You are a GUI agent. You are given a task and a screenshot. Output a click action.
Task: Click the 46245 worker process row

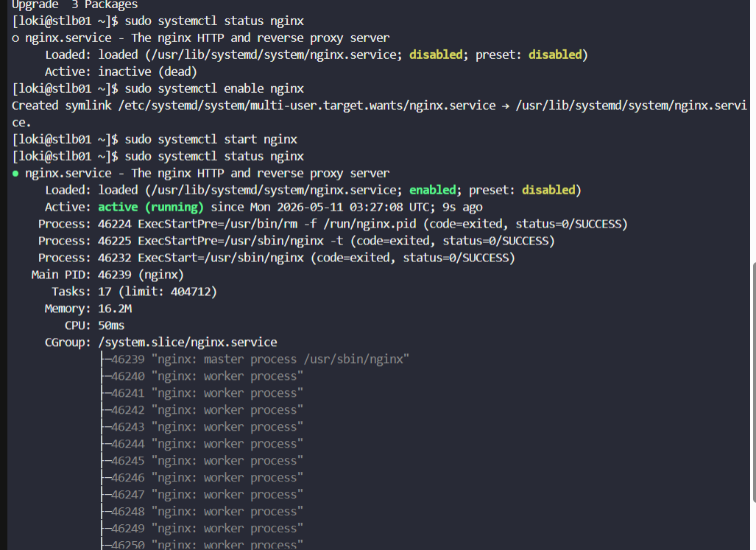click(x=202, y=460)
